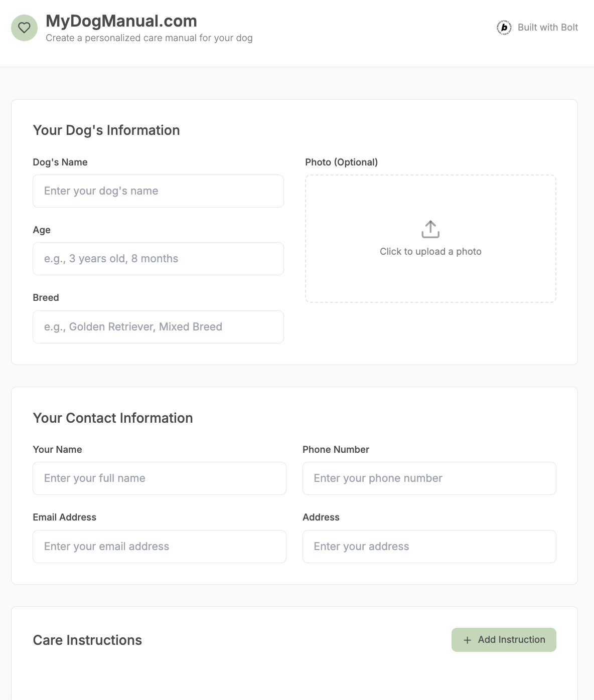Click the "Photo (Optional)" label
594x700 pixels.
(341, 162)
